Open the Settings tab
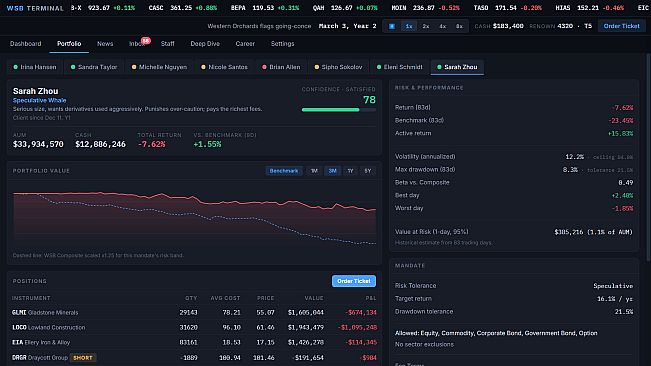The image size is (651, 366). (x=282, y=44)
